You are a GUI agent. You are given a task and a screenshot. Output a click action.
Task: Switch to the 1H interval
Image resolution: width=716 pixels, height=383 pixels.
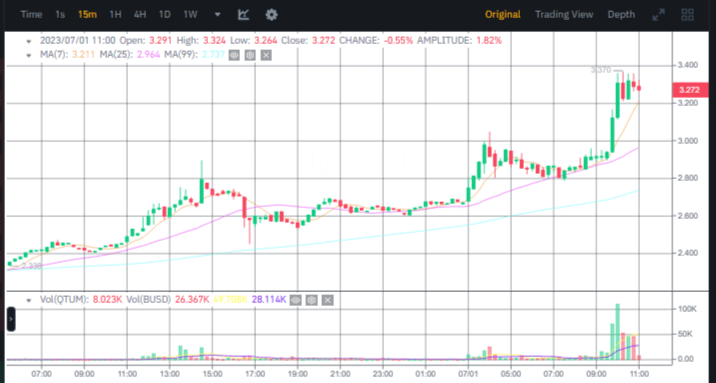(115, 15)
